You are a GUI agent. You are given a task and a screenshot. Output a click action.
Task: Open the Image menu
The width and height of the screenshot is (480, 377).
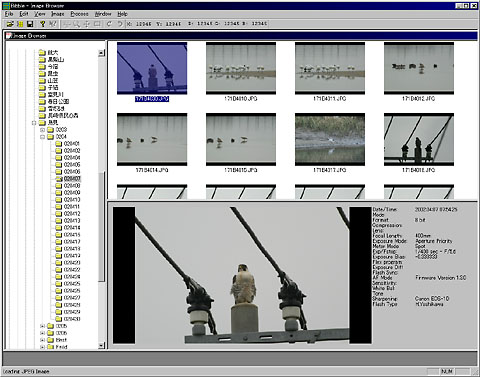click(58, 14)
